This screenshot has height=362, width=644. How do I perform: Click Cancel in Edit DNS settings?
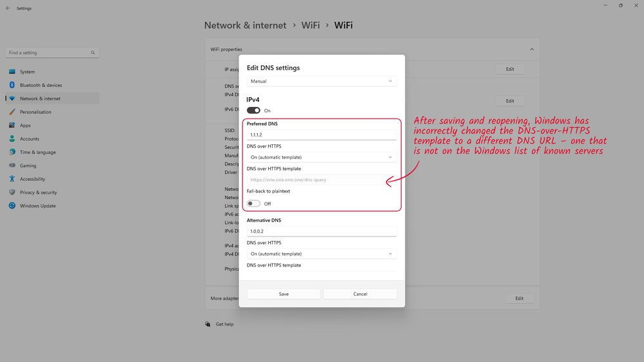point(360,294)
